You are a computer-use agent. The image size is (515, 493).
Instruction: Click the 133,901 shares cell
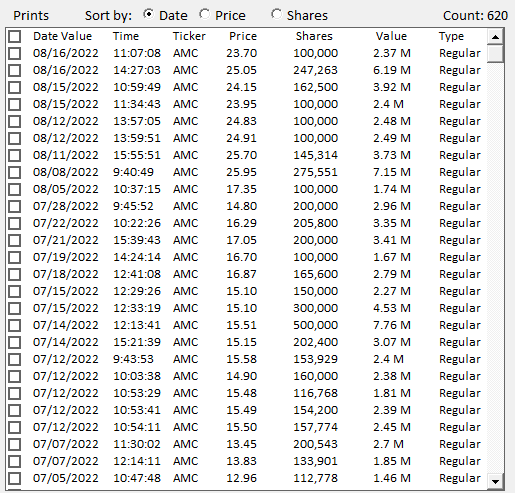pos(315,461)
